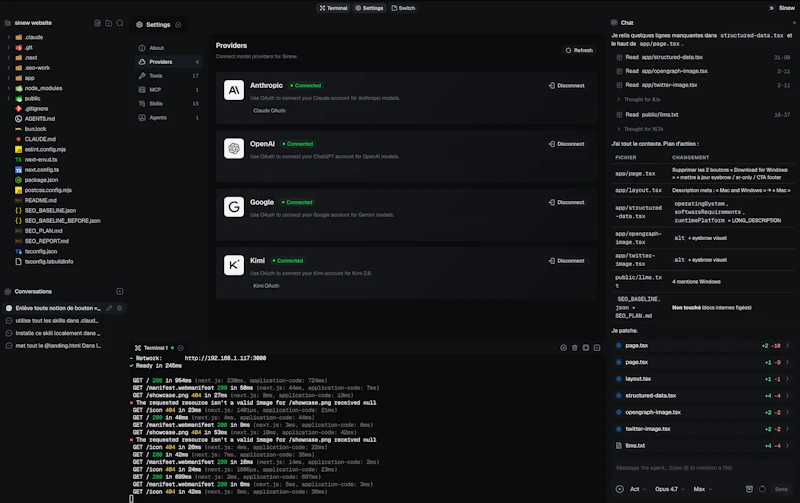The height and width of the screenshot is (503, 800).
Task: Open SEO_BASELINE.json in the file tree
Action: coord(50,211)
